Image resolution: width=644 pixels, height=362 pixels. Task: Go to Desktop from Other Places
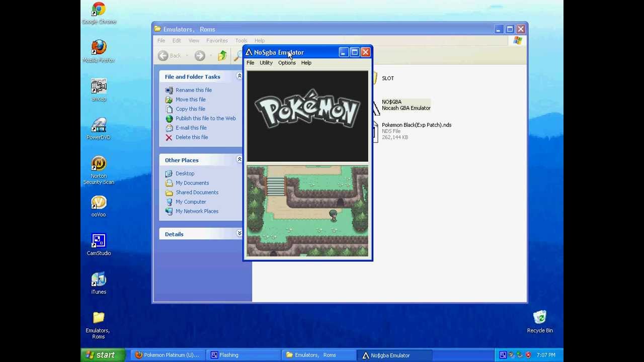click(x=185, y=173)
